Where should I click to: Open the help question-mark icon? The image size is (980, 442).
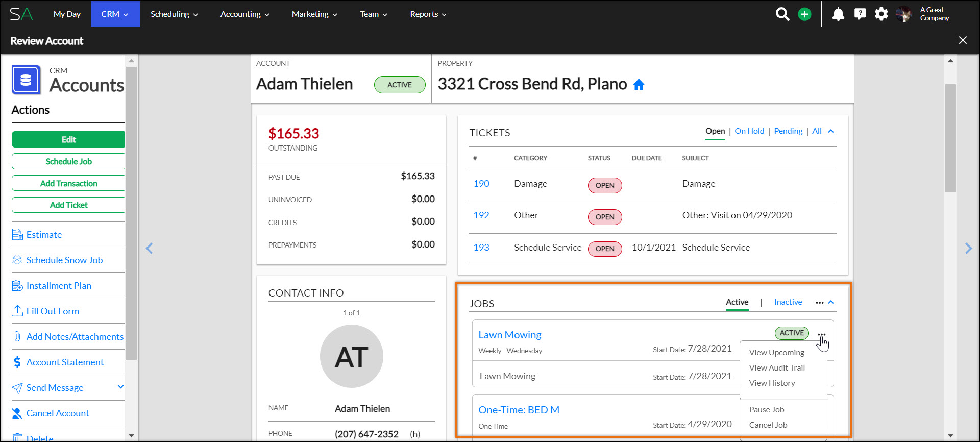pos(860,14)
